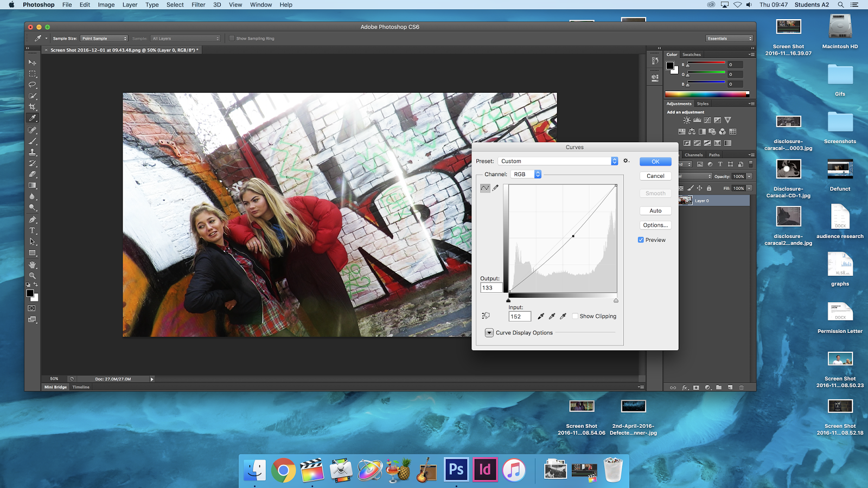Open the Timeline panel tab
This screenshot has width=868, height=488.
click(x=81, y=387)
